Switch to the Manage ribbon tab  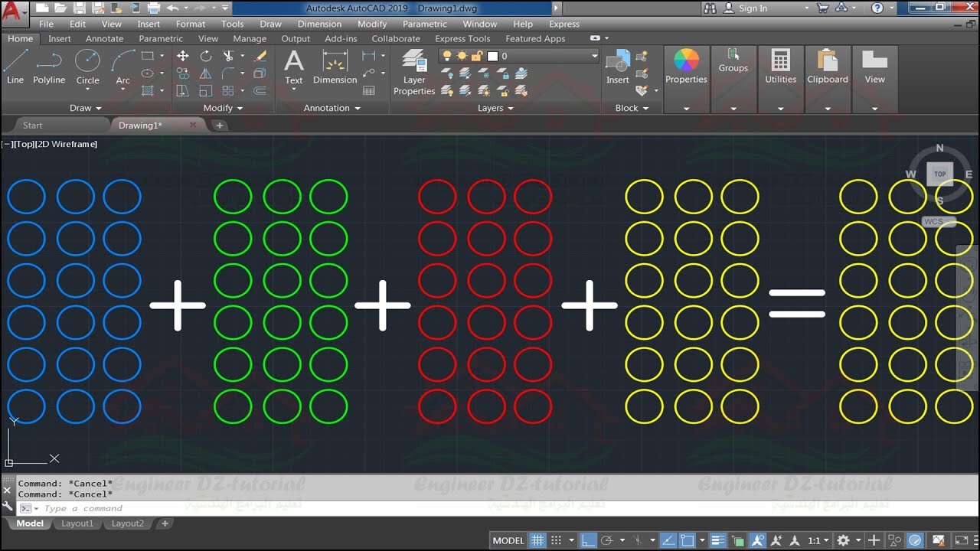[x=250, y=38]
